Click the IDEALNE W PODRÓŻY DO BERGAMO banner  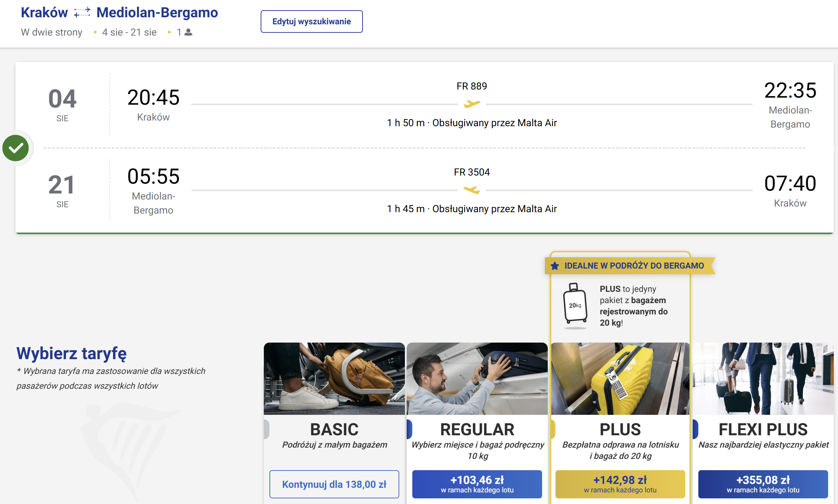pyautogui.click(x=630, y=266)
